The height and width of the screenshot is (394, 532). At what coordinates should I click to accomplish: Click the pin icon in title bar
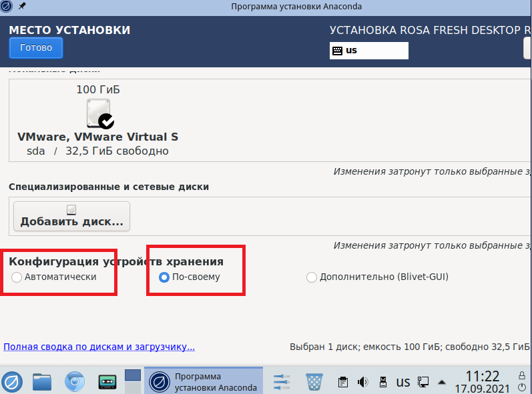tap(22, 6)
